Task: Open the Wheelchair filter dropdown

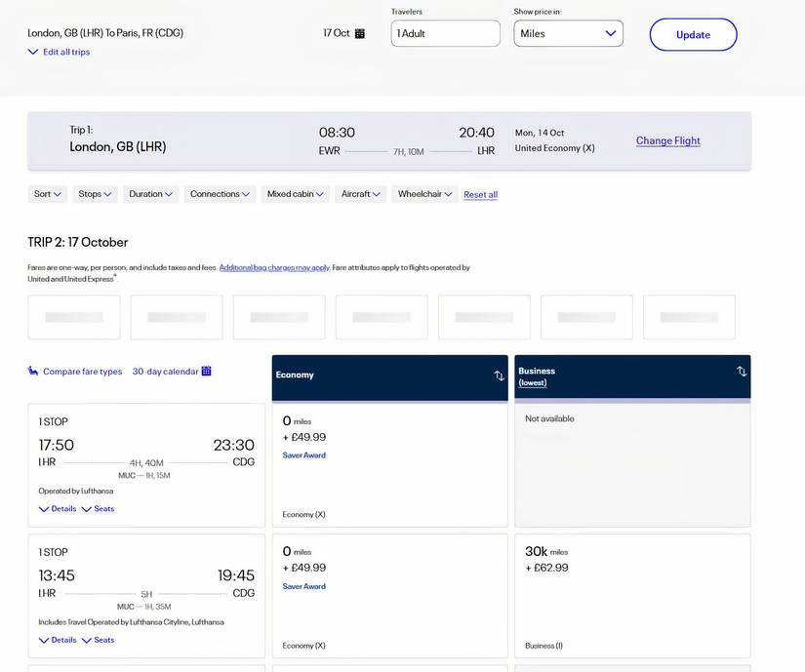Action: click(422, 193)
